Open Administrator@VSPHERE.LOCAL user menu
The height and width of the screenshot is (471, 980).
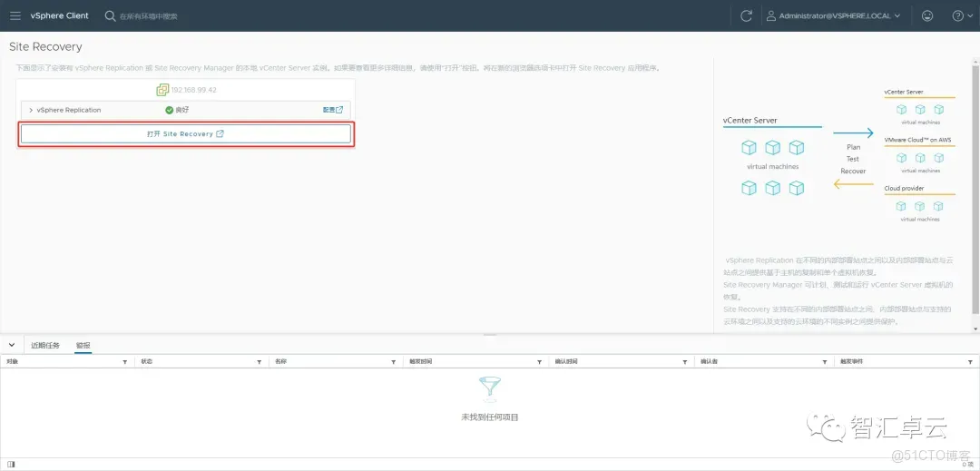pyautogui.click(x=834, y=15)
